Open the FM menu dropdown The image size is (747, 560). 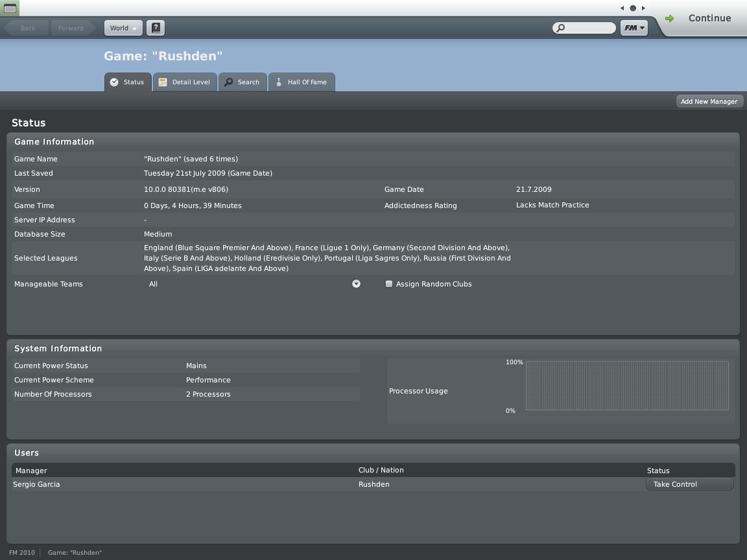click(x=634, y=28)
